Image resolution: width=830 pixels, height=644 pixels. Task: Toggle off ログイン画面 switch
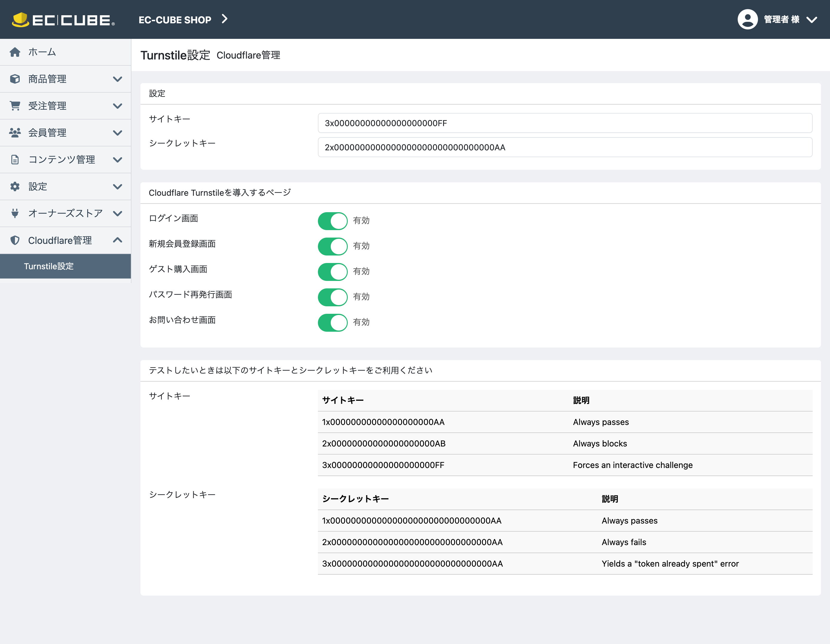coord(333,221)
